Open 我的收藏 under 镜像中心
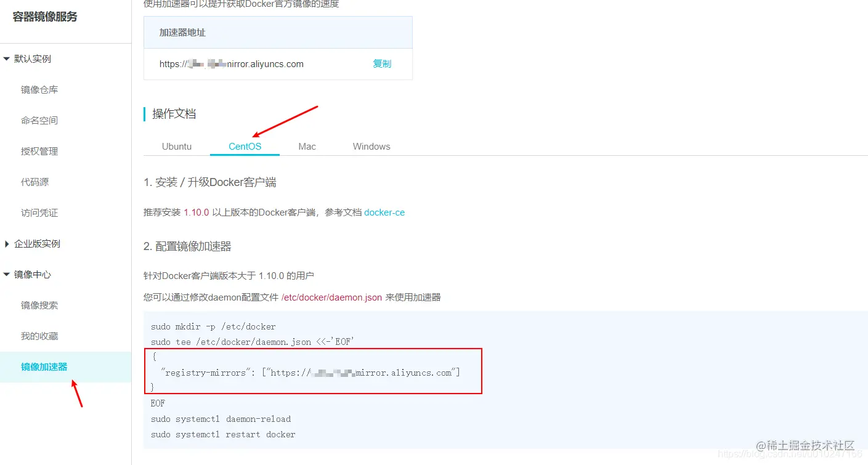Image resolution: width=868 pixels, height=465 pixels. coord(38,336)
